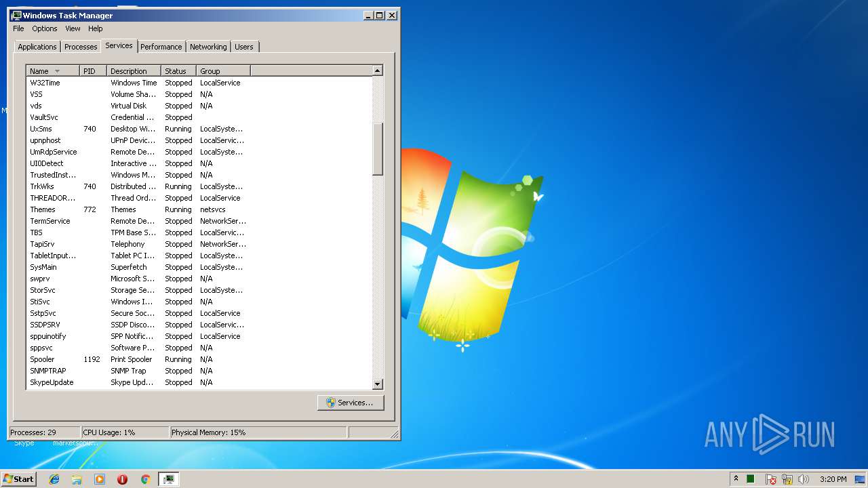Click the services list scrollbar thumb

click(378, 149)
